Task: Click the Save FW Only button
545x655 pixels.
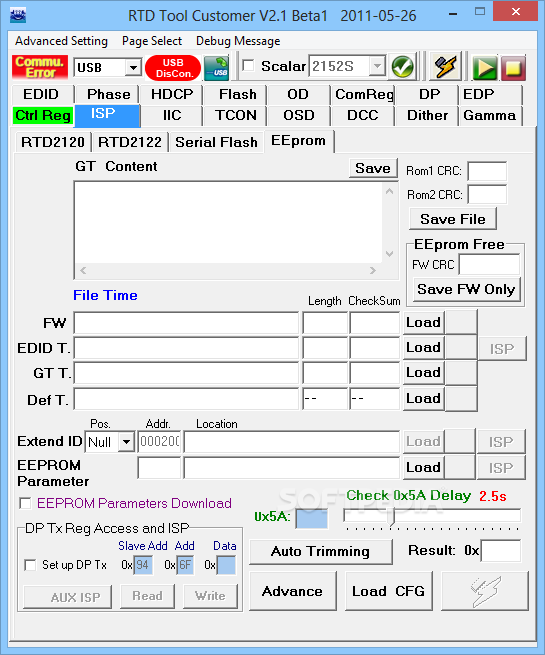Action: pos(466,289)
